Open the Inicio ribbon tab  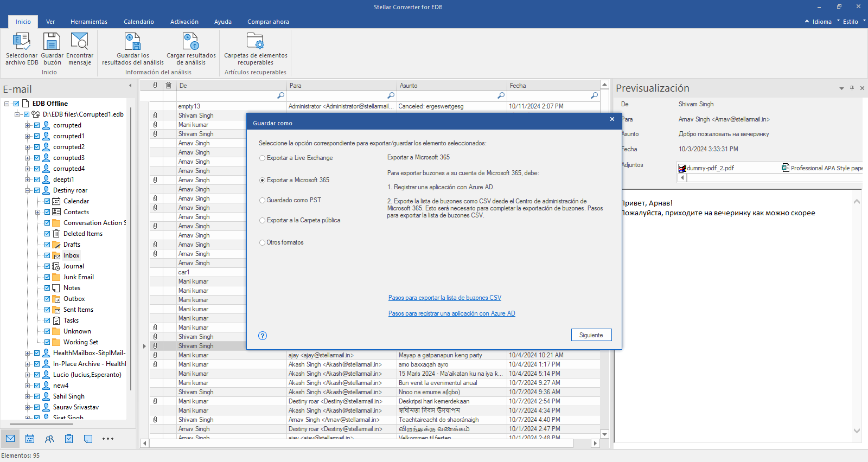(23, 22)
